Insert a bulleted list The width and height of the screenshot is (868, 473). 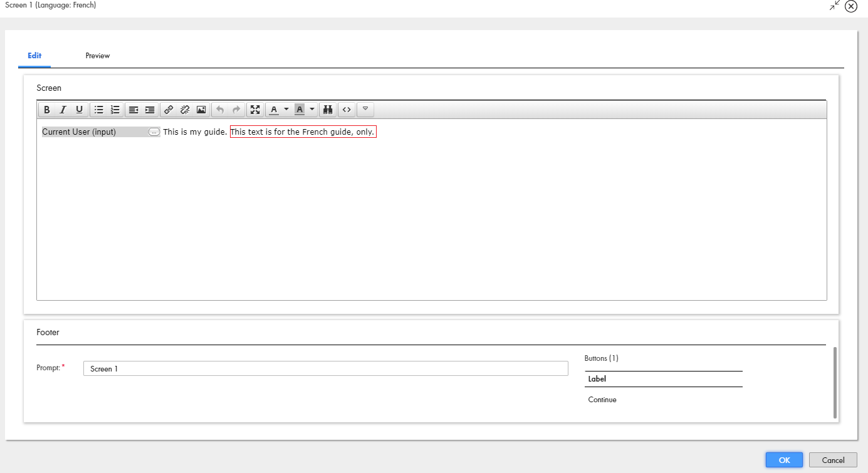point(98,110)
